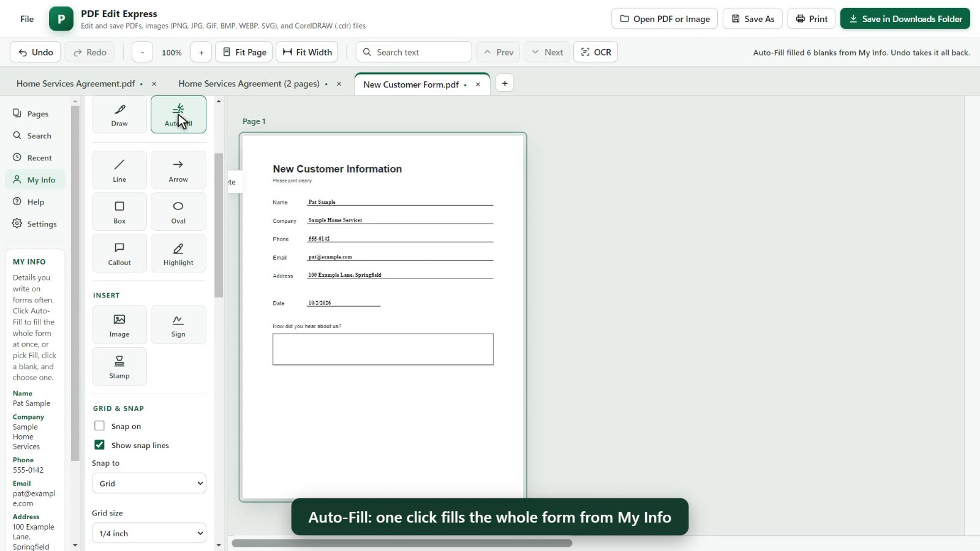The width and height of the screenshot is (980, 551).
Task: Open the My Info panel
Action: [35, 180]
